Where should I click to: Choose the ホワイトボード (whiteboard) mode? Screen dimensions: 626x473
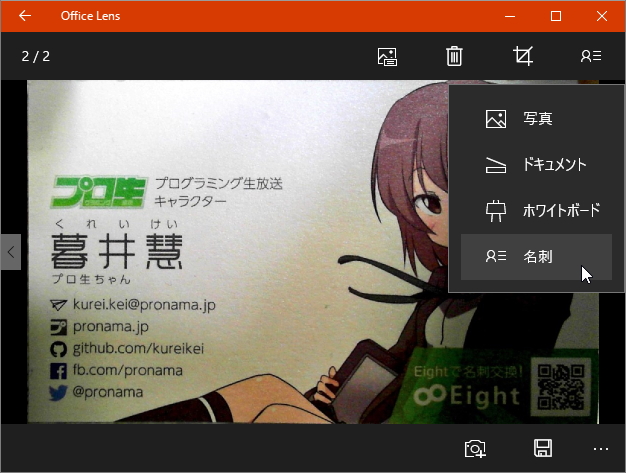click(x=536, y=211)
